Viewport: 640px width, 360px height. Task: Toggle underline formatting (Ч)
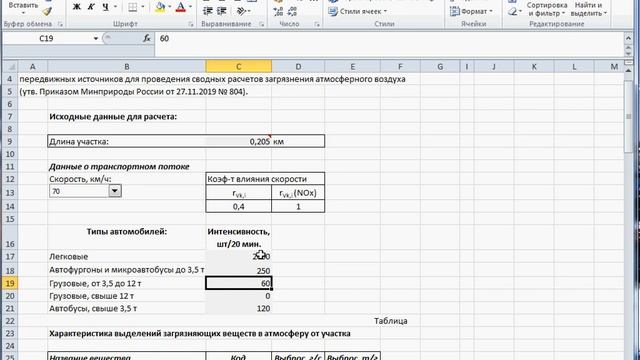(105, 7)
